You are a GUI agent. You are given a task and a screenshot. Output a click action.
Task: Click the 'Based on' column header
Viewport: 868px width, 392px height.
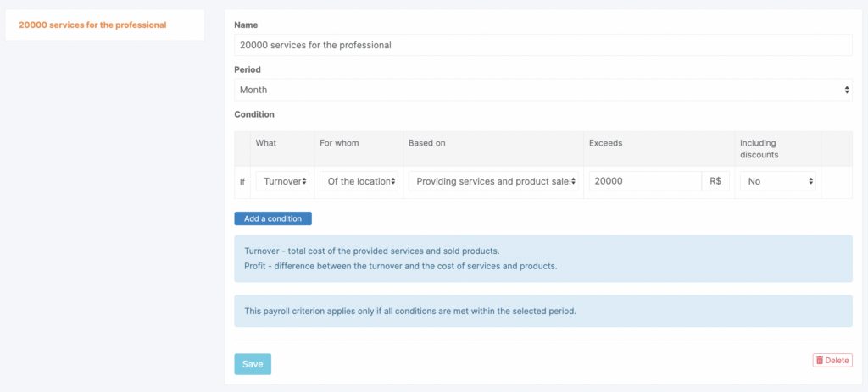click(x=426, y=143)
